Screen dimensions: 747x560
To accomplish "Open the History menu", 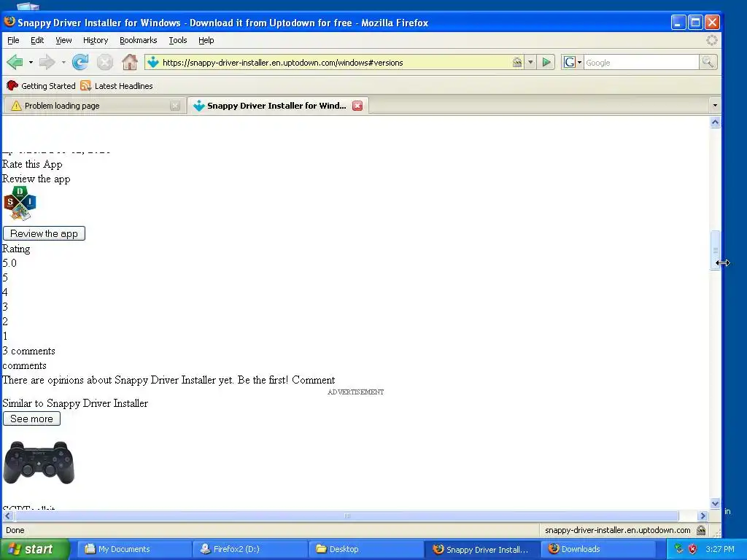I will click(96, 41).
